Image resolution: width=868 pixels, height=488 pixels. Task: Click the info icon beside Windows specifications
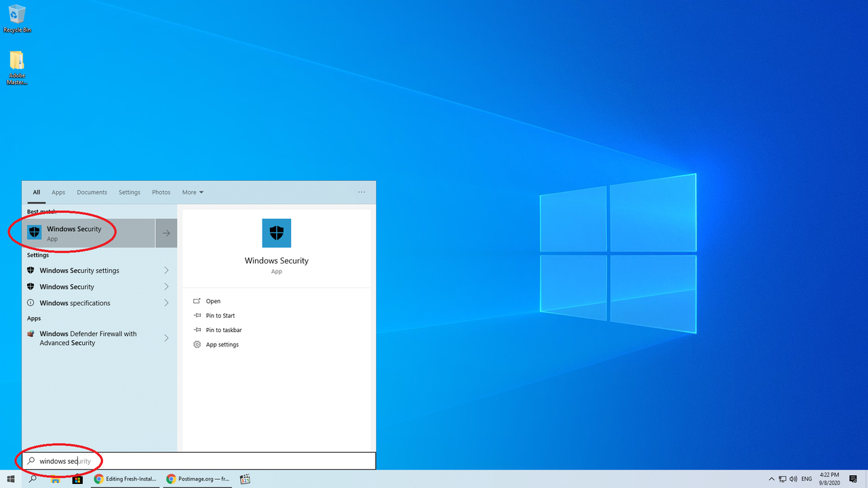pos(31,303)
